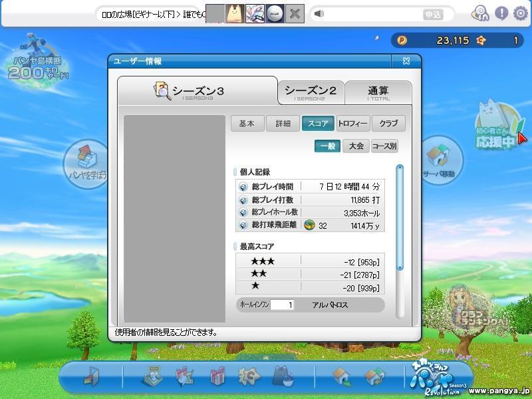Select the golf club set item slot
This screenshot has width=532, height=399.
(255, 13)
